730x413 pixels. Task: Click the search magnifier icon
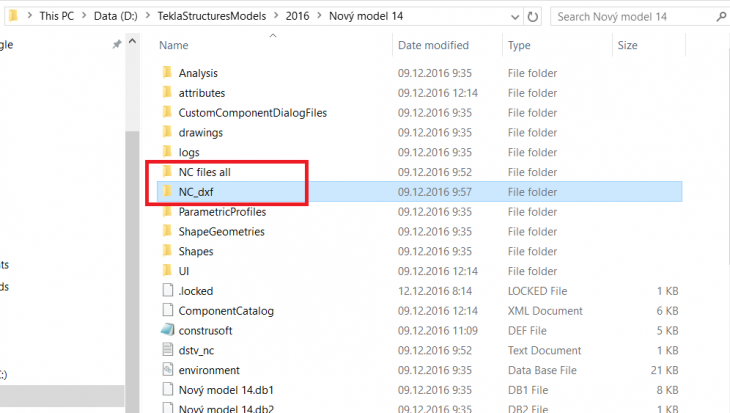click(721, 17)
